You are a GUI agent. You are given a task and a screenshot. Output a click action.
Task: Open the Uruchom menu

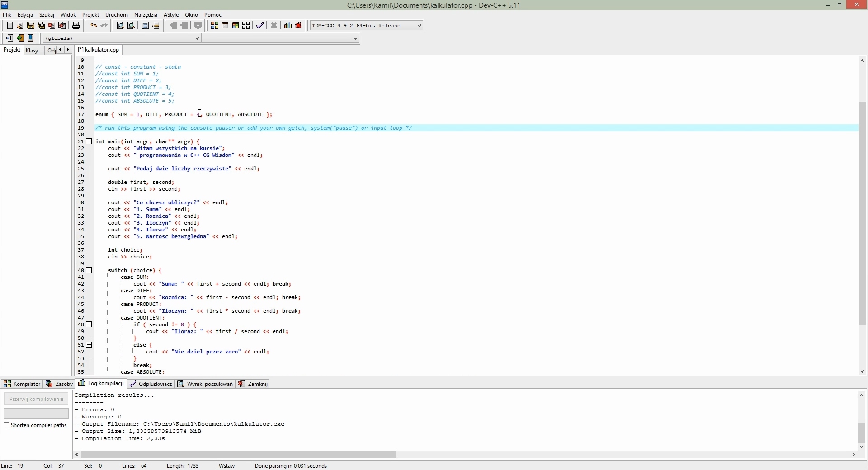pyautogui.click(x=116, y=15)
